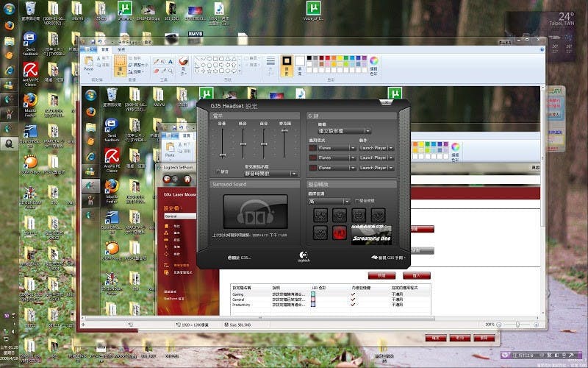Toggle the Gaming profile memory checkmark
Screen dimensions: 588x368
(353, 294)
